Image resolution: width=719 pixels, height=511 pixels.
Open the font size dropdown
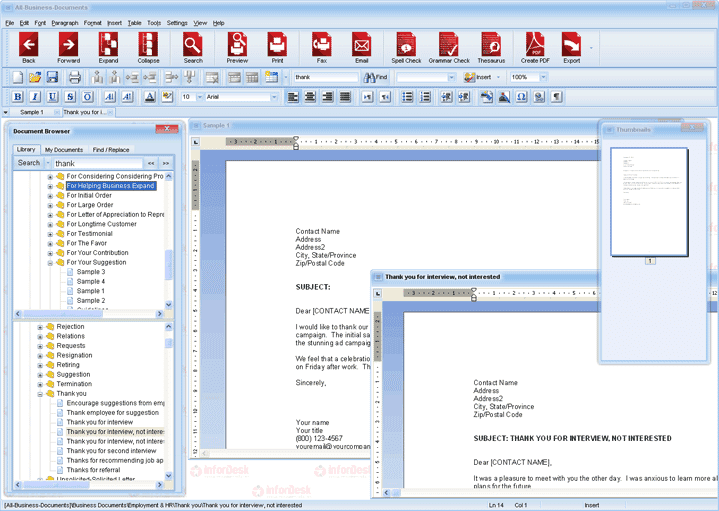pos(199,97)
